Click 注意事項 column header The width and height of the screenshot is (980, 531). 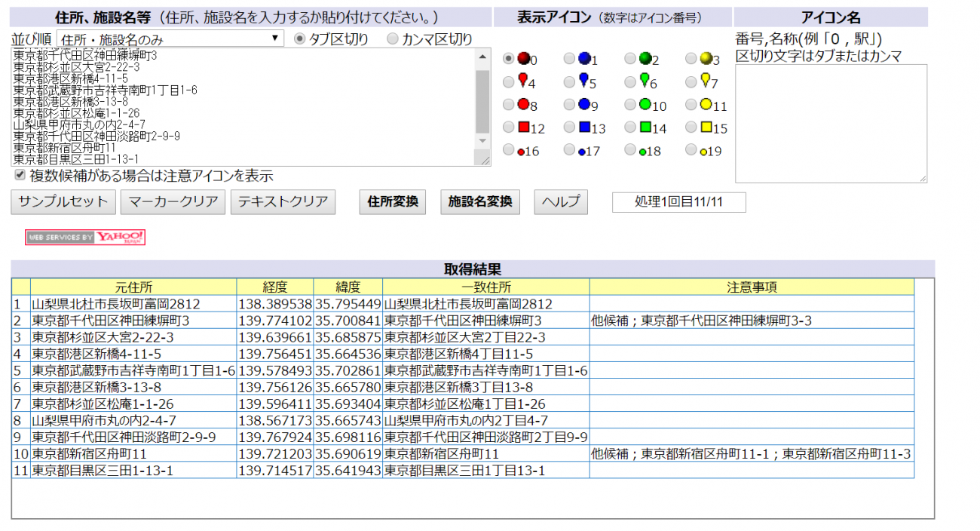752,287
